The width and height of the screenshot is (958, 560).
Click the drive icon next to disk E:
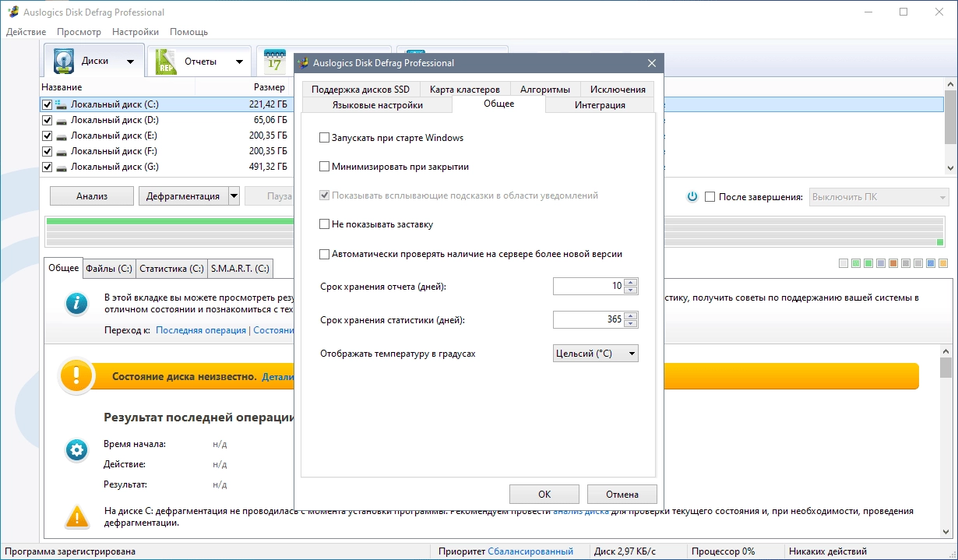[61, 136]
